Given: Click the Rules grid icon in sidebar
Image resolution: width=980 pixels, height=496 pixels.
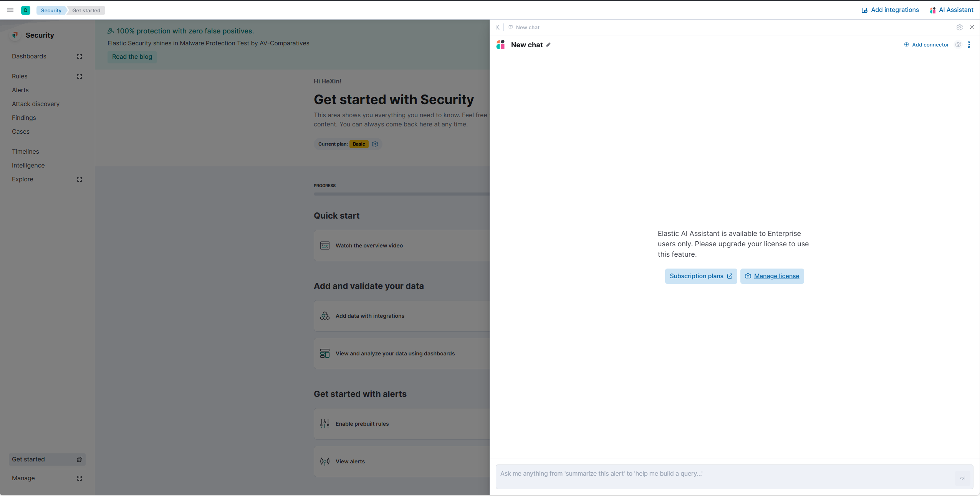Looking at the screenshot, I should tap(79, 76).
